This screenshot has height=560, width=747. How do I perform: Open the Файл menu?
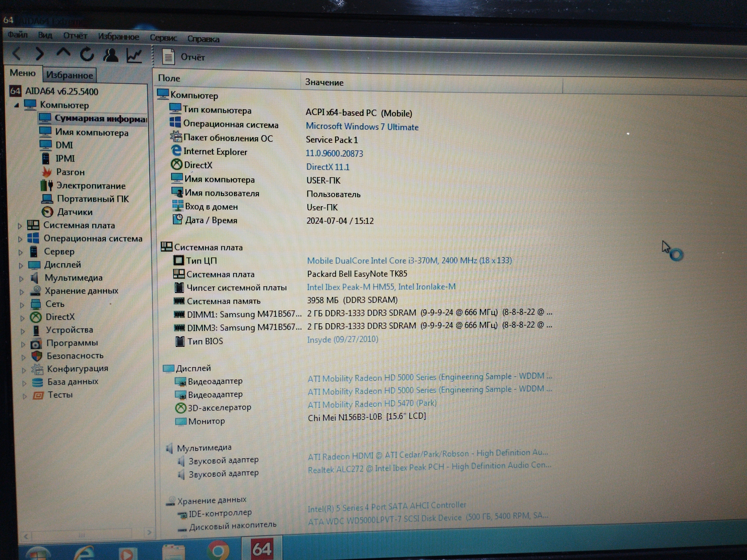18,35
